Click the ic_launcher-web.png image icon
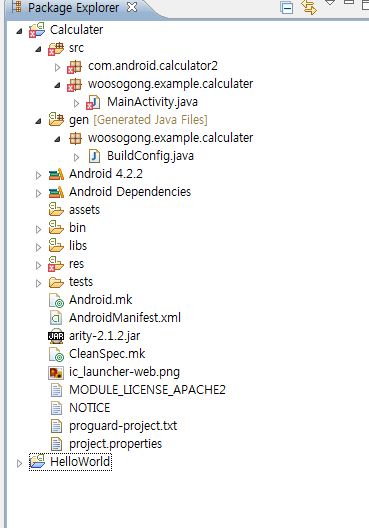The image size is (369, 528). click(x=56, y=372)
